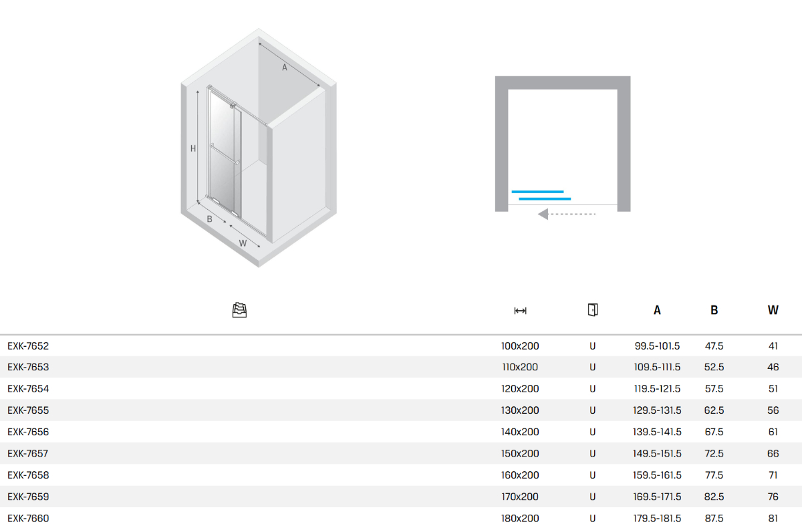Click the width dimension arrows icon
This screenshot has height=532, width=802.
(520, 311)
